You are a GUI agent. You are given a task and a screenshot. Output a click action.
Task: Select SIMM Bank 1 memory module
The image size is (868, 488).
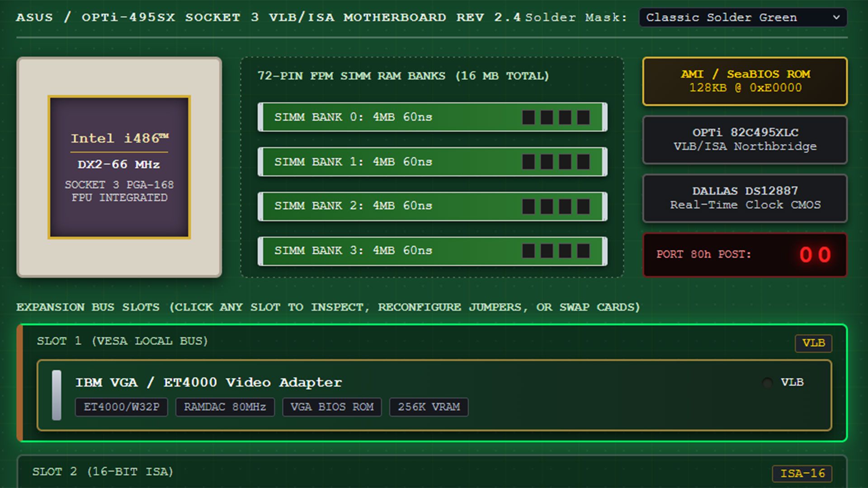pyautogui.click(x=433, y=162)
